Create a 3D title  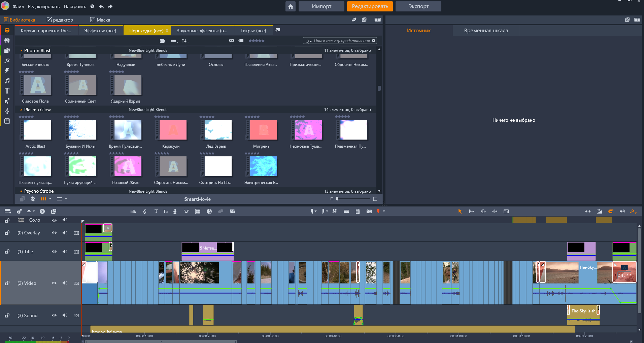[165, 212]
